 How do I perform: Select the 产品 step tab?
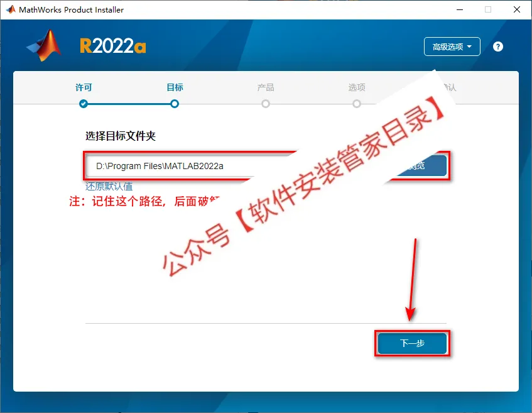(266, 87)
